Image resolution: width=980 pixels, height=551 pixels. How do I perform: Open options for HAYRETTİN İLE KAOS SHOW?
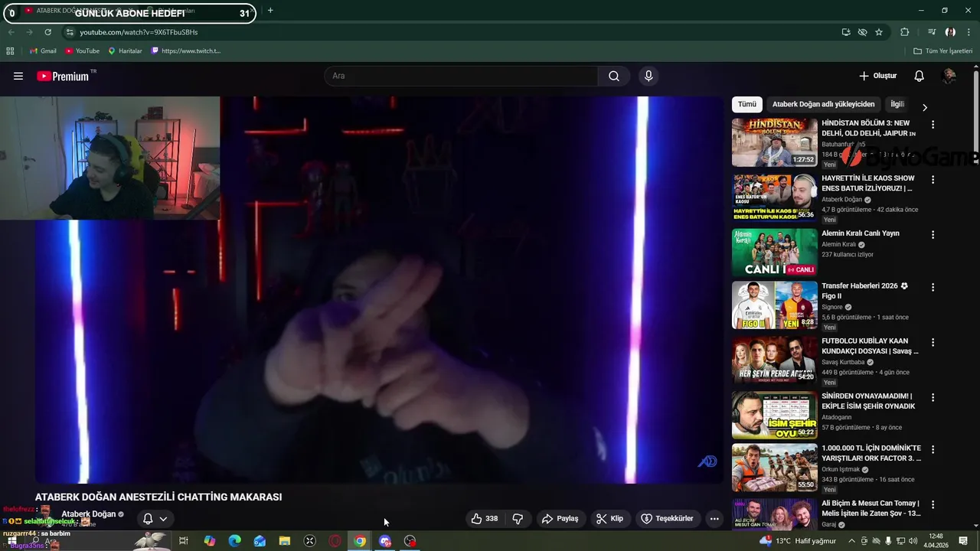933,179
